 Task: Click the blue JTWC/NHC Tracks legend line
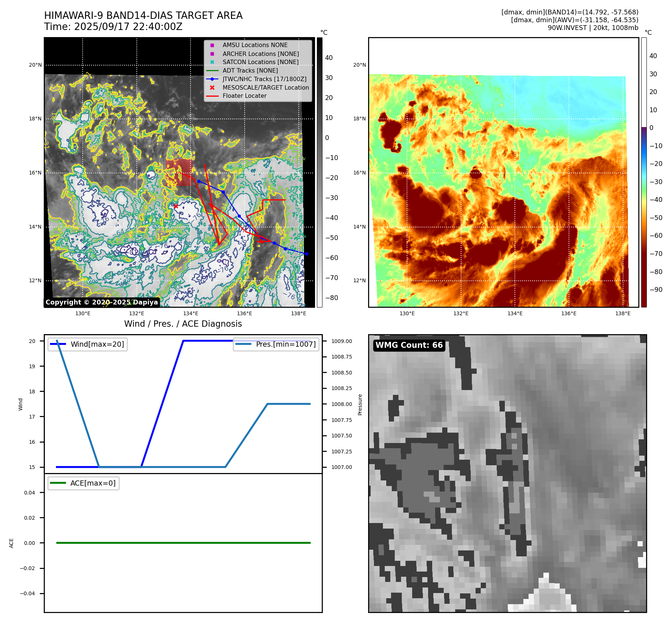212,79
